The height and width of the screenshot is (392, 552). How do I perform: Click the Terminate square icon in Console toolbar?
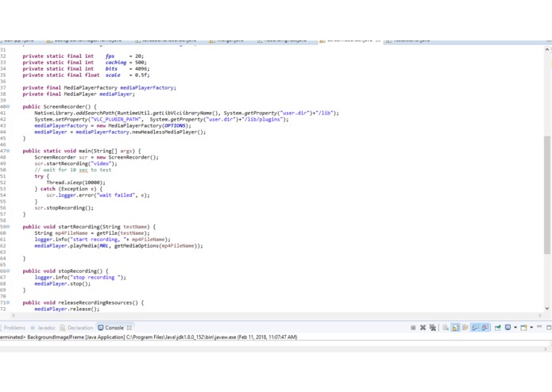413,328
